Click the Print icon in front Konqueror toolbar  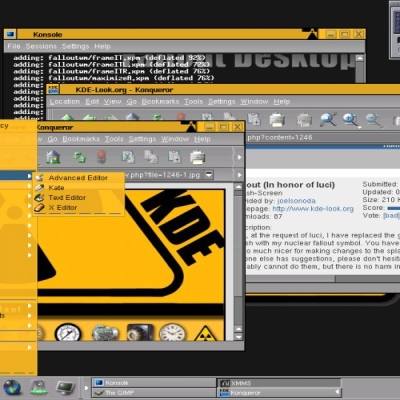[197, 157]
